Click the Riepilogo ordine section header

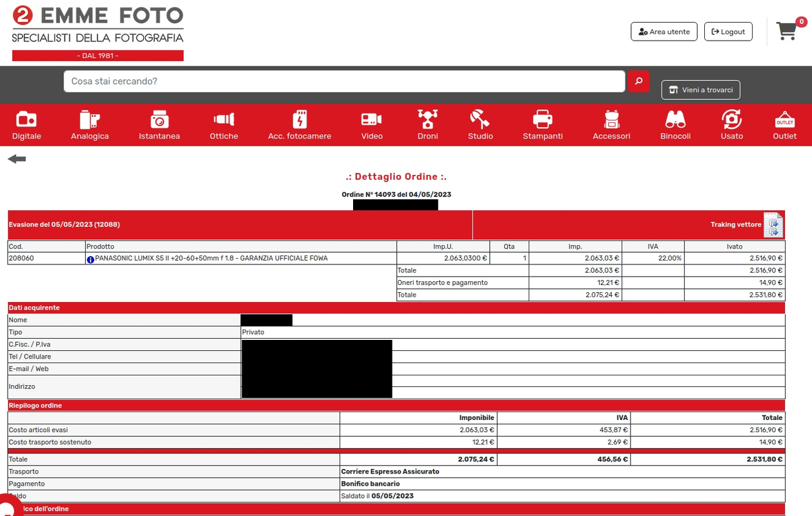pyautogui.click(x=396, y=405)
